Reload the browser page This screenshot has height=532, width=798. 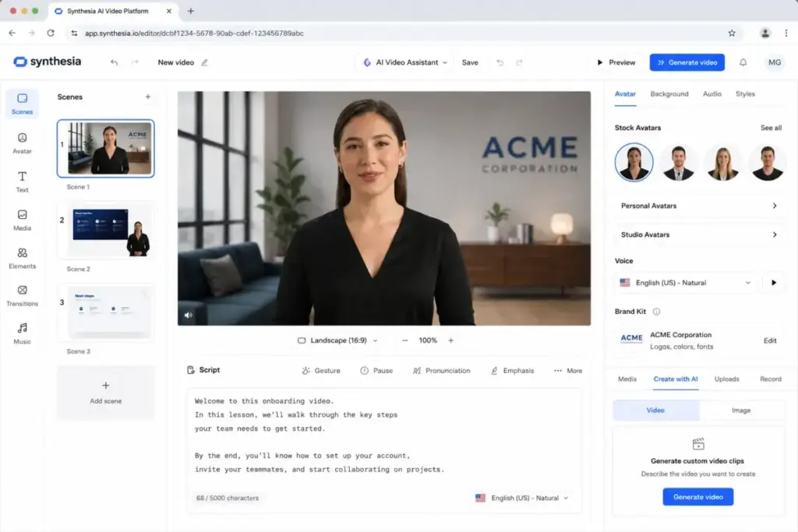click(51, 33)
